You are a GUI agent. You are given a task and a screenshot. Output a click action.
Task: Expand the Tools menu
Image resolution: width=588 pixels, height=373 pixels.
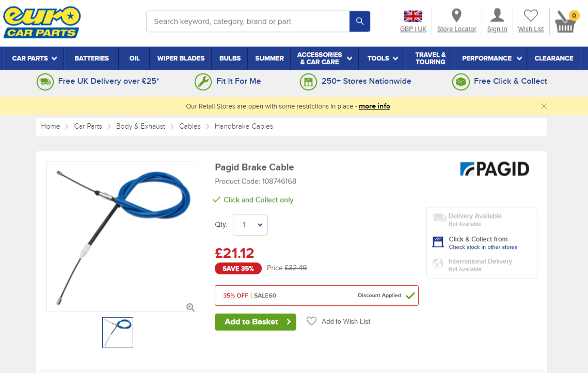pyautogui.click(x=382, y=58)
